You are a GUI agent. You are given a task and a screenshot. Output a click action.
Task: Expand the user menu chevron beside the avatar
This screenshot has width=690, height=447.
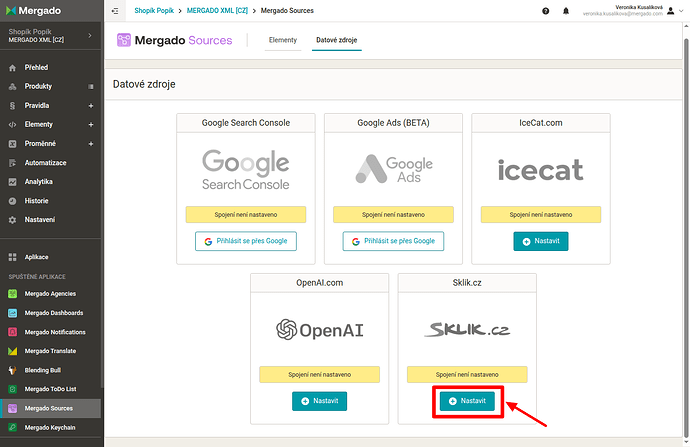click(x=681, y=11)
